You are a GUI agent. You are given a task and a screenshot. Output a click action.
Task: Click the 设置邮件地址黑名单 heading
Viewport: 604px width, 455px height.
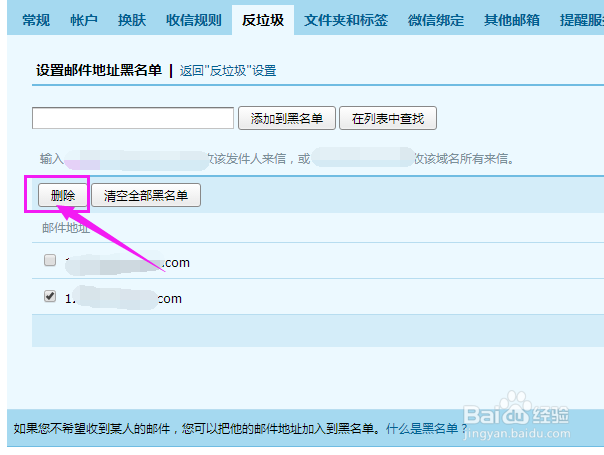point(99,71)
